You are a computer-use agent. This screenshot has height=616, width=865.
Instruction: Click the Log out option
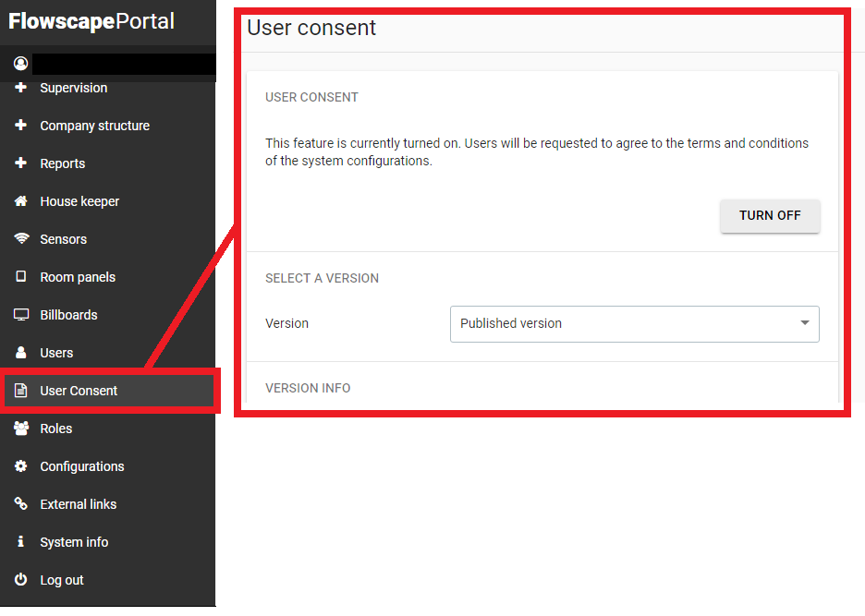63,579
